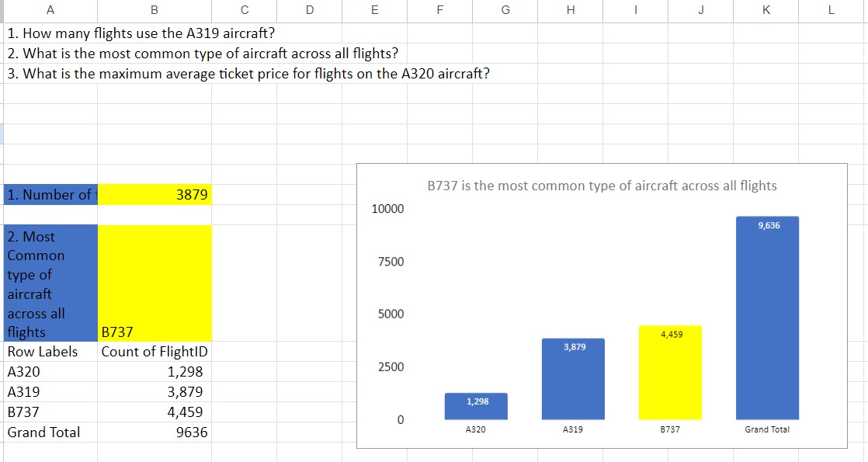The height and width of the screenshot is (462, 868).
Task: Select the A320 bar labeled 1,298
Action: [x=476, y=406]
